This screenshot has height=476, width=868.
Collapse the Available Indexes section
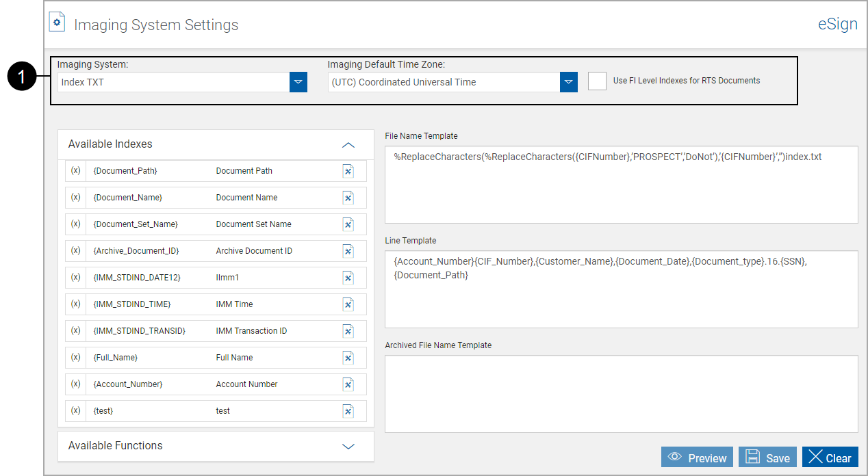point(348,144)
